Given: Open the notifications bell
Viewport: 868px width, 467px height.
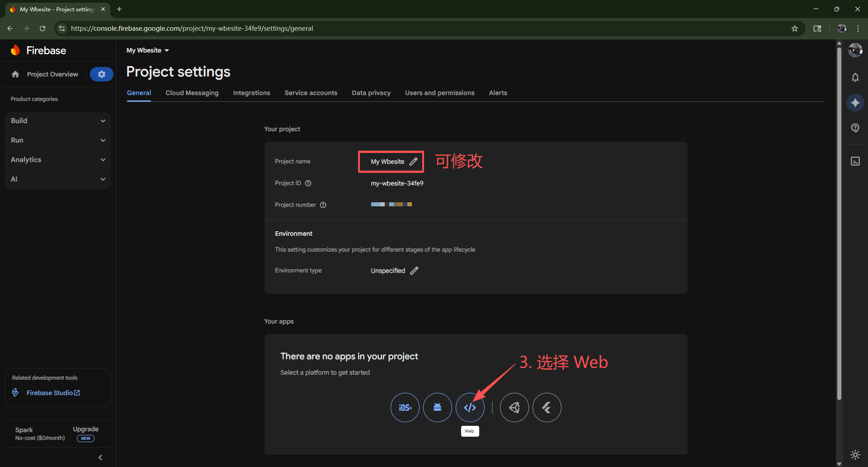Looking at the screenshot, I should point(855,77).
